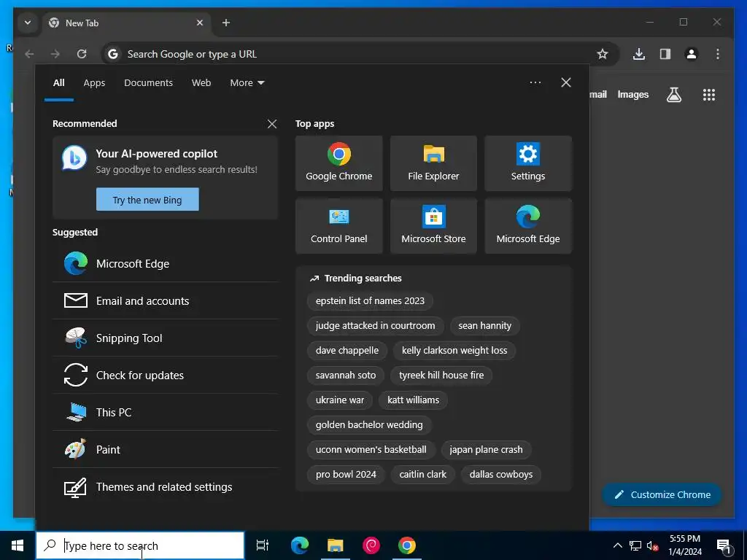
Task: Click Chrome icon on taskbar
Action: [x=407, y=545]
